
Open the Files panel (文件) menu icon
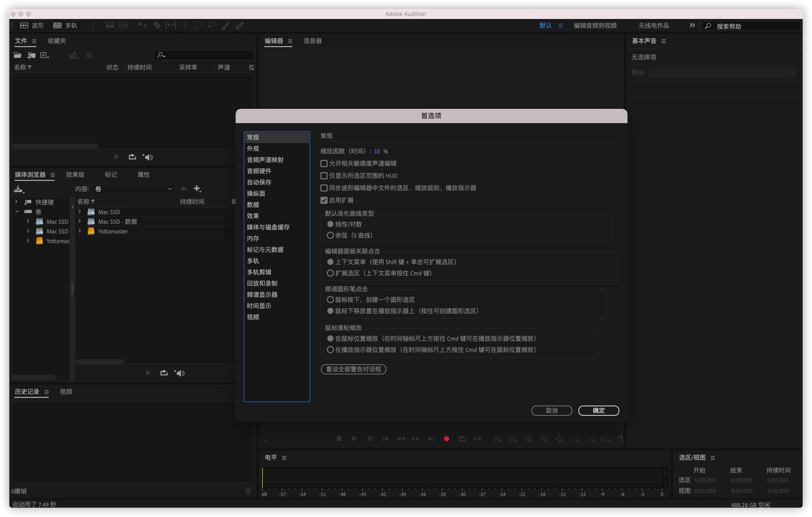pos(34,41)
